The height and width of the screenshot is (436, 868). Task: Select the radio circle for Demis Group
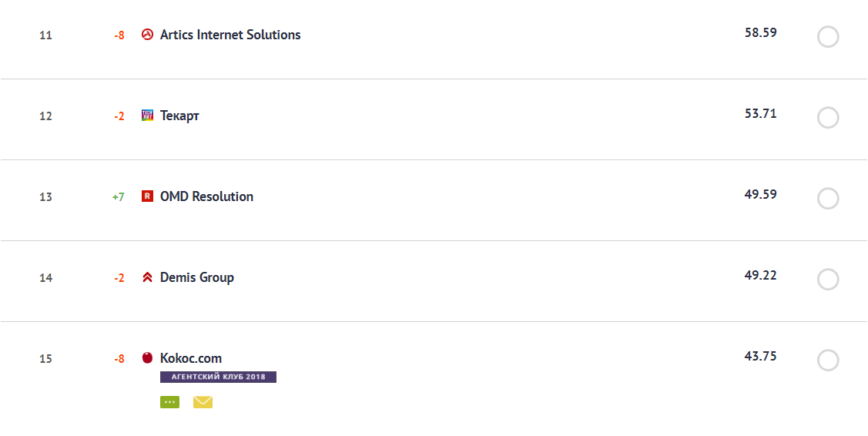(x=828, y=280)
